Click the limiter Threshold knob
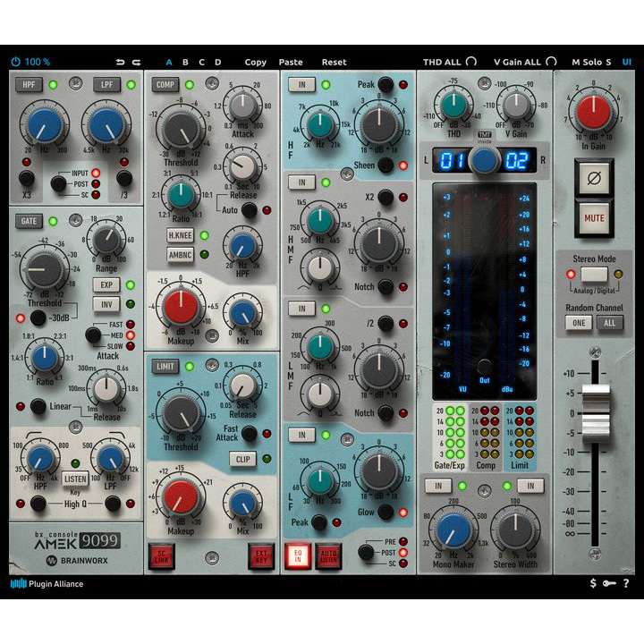 coord(181,412)
